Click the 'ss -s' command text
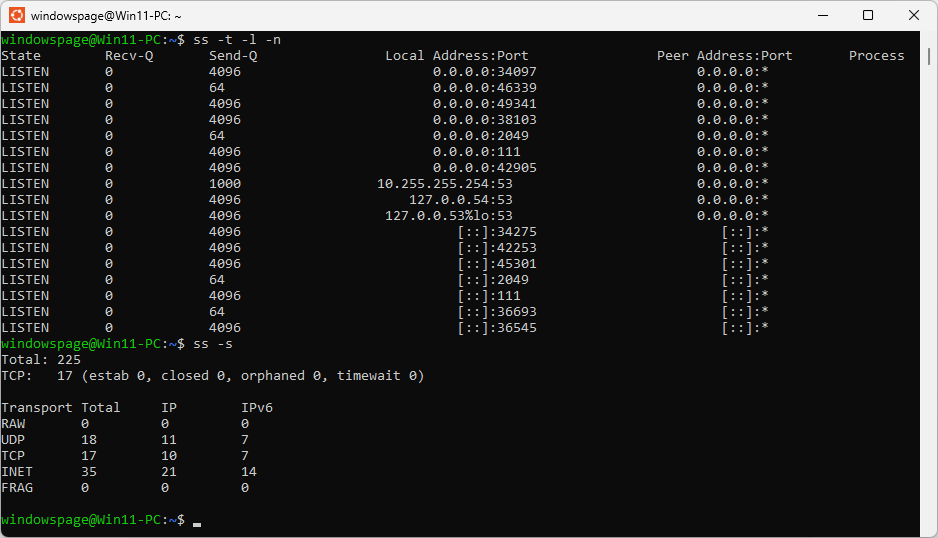938x538 pixels. [213, 344]
